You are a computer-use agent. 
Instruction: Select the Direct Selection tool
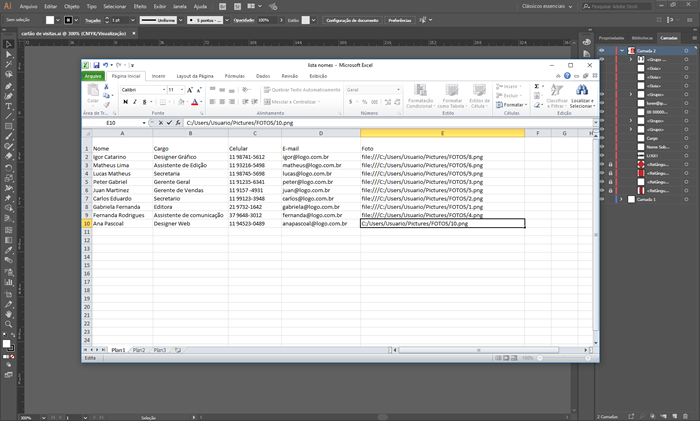click(8, 54)
